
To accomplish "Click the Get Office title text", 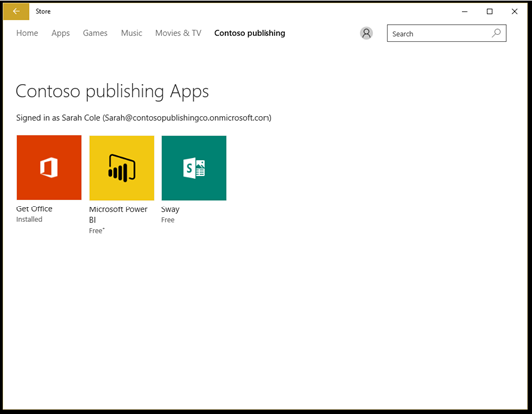I will tap(34, 208).
